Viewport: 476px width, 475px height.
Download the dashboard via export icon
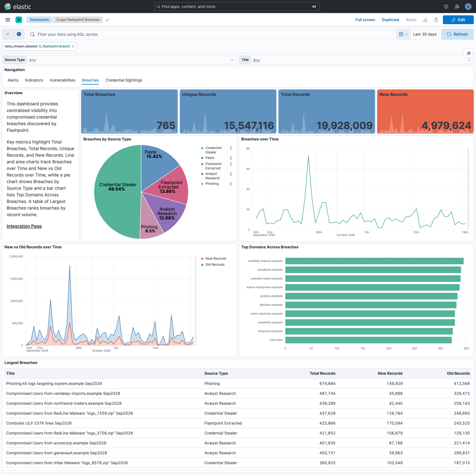point(425,20)
